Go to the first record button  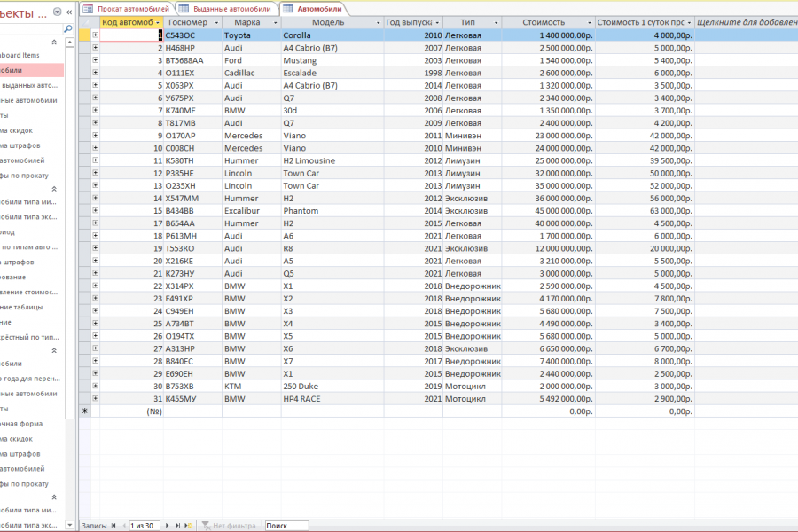click(113, 526)
